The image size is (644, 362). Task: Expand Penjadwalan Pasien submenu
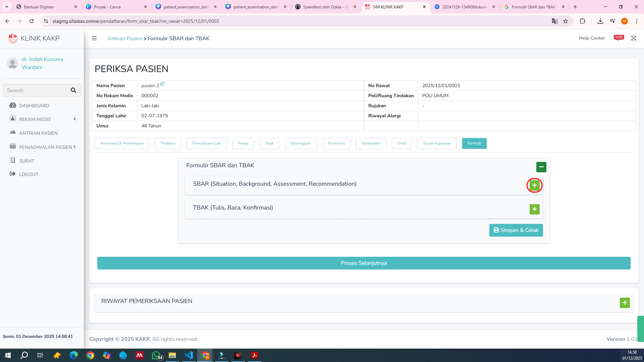click(45, 147)
